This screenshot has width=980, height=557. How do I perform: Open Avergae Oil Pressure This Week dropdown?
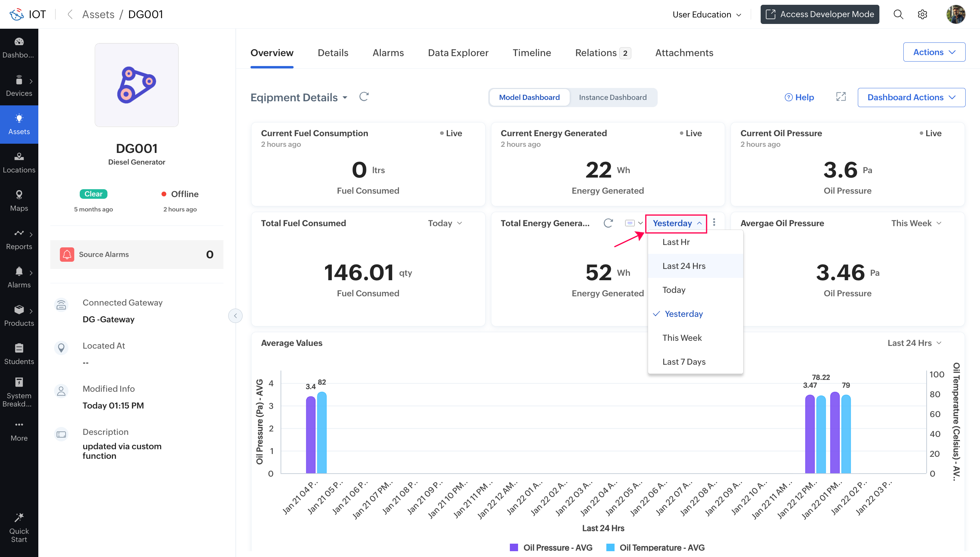(x=916, y=223)
